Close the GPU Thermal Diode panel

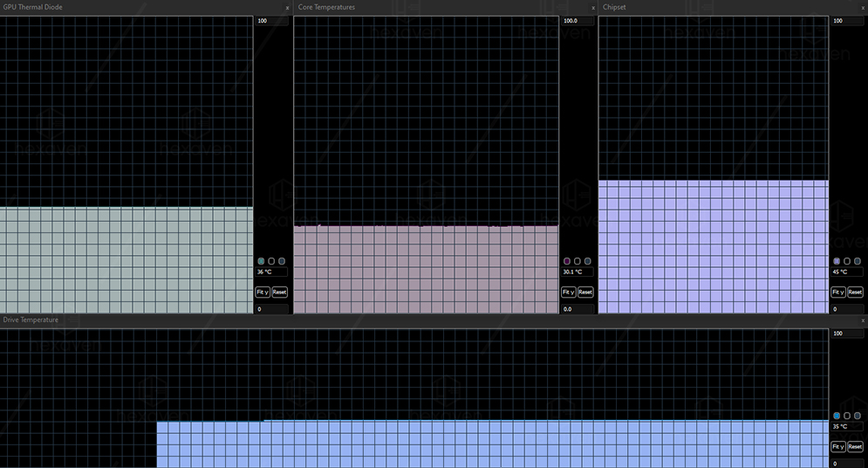288,7
